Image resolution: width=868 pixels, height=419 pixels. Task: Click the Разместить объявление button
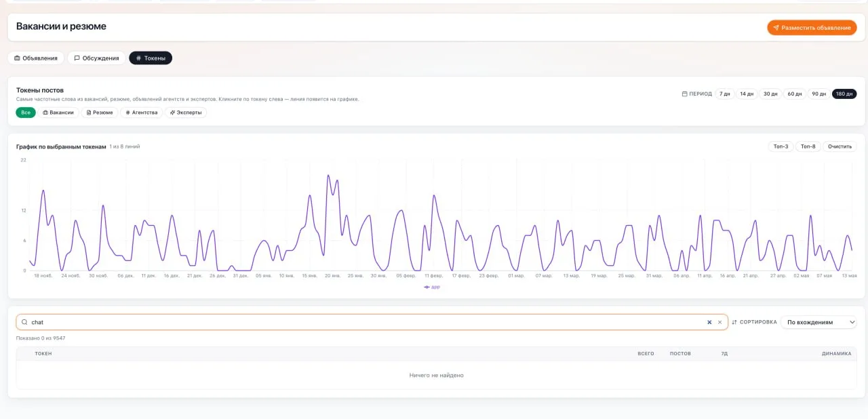tap(812, 28)
